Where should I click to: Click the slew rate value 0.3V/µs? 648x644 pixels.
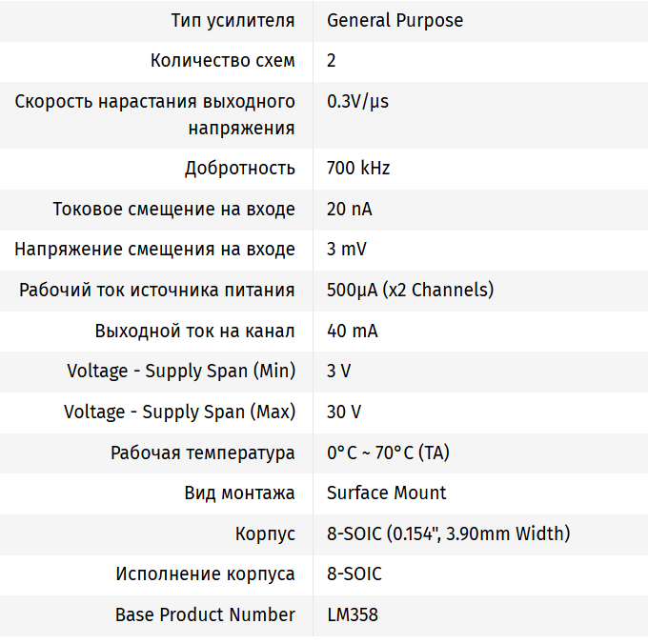click(357, 101)
